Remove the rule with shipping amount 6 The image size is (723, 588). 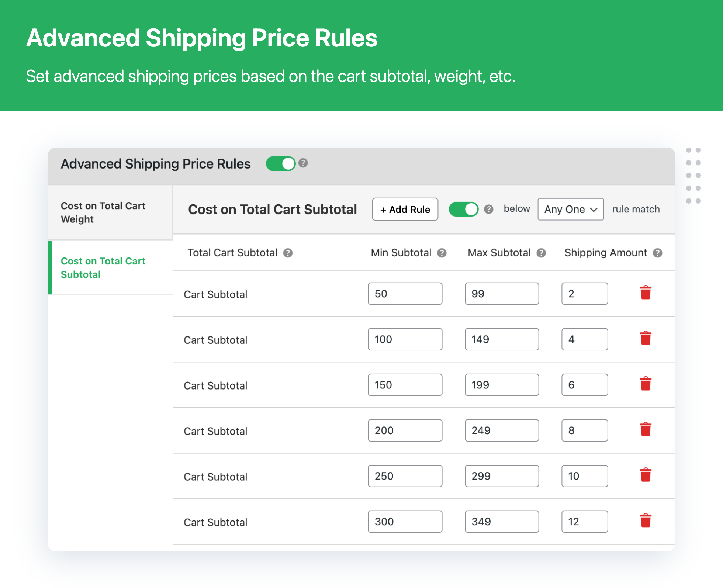645,384
